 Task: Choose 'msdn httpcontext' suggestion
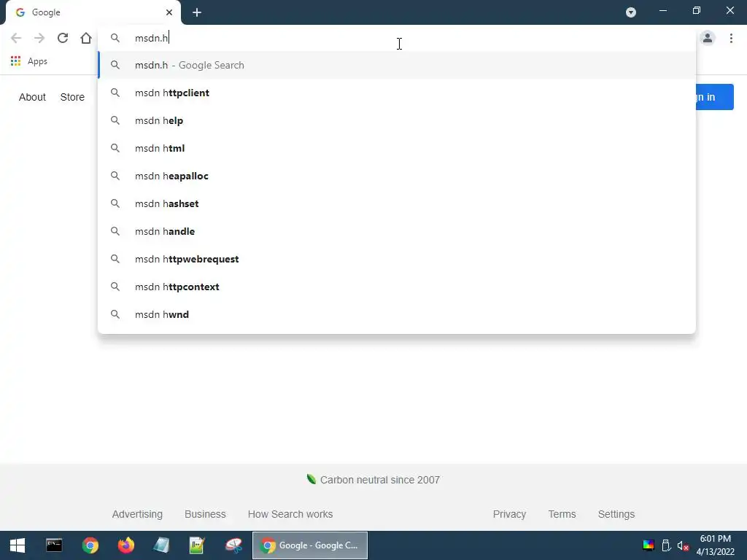396,287
